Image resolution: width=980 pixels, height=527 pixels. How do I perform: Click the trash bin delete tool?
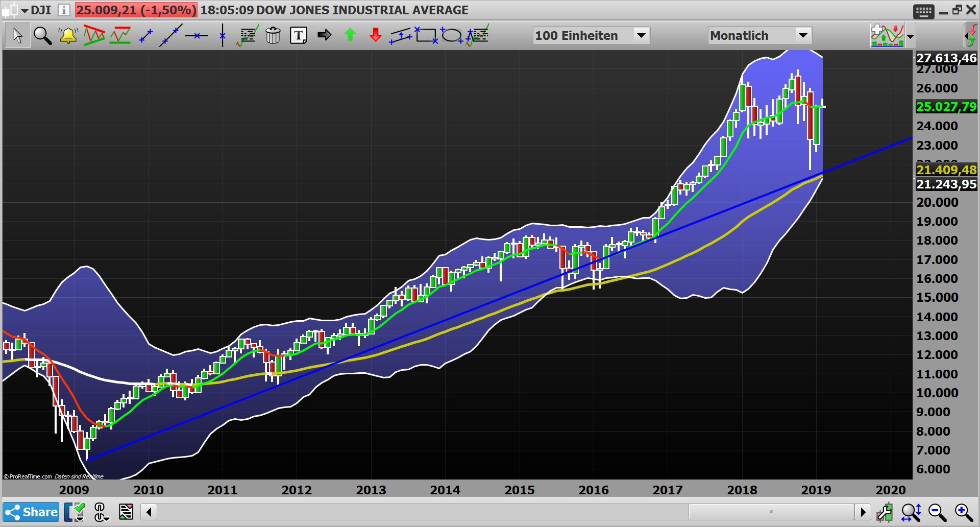pos(273,36)
